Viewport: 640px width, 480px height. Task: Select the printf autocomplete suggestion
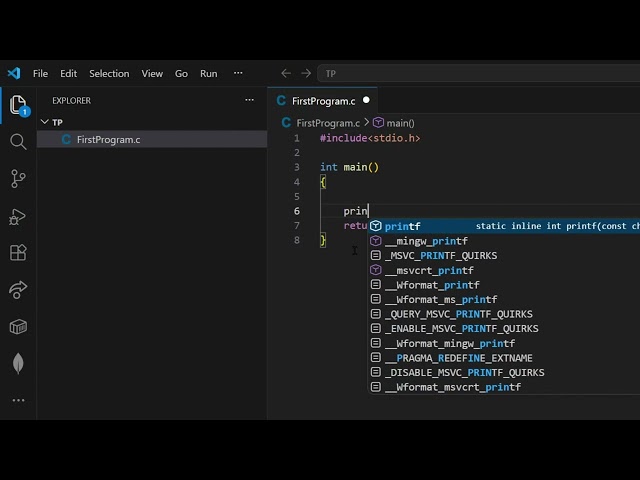pyautogui.click(x=504, y=226)
